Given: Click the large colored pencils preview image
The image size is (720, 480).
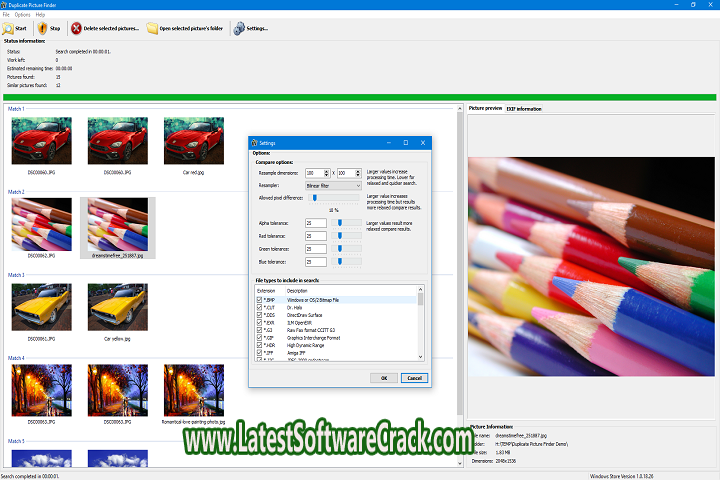Looking at the screenshot, I should [591, 267].
